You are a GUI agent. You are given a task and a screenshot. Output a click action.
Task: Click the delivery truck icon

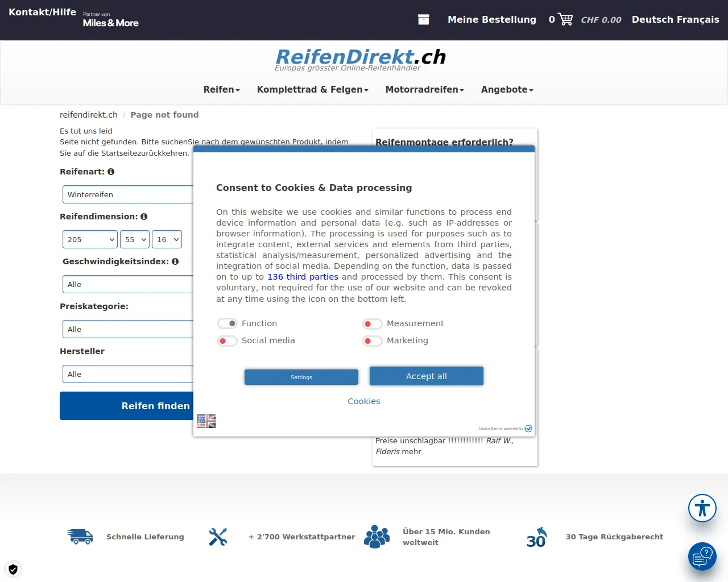pyautogui.click(x=80, y=537)
